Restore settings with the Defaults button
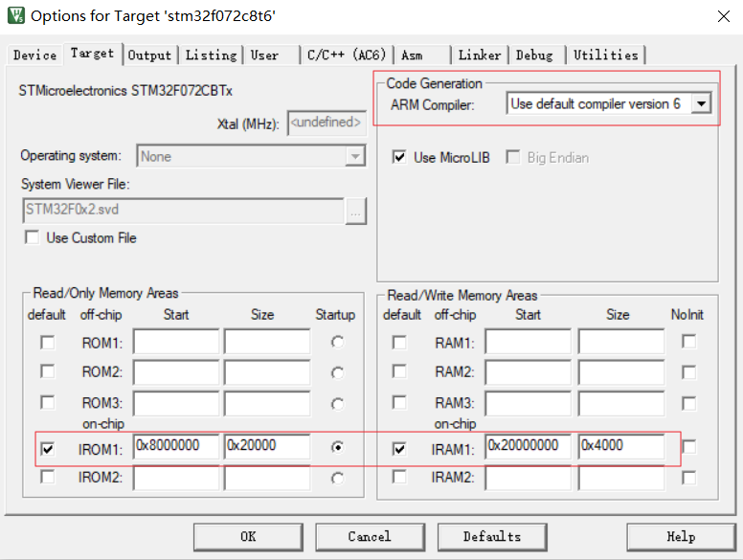Viewport: 743px width, 560px height. tap(492, 537)
